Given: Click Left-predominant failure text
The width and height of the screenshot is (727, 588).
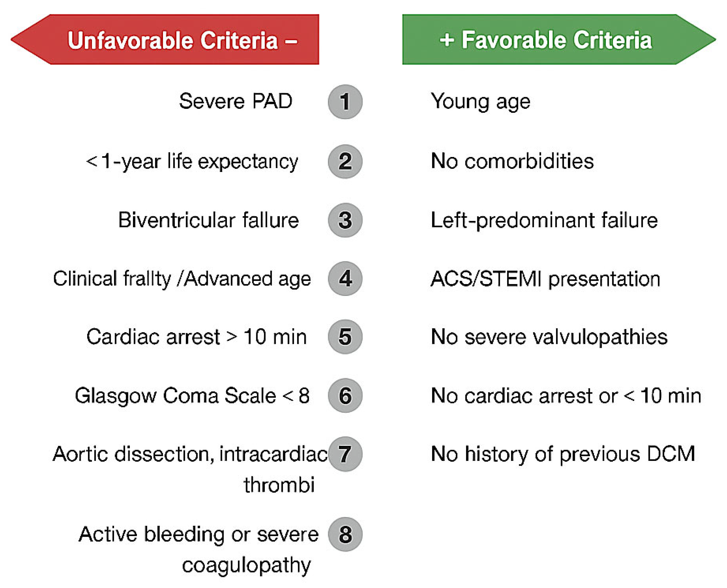Looking at the screenshot, I should (544, 220).
